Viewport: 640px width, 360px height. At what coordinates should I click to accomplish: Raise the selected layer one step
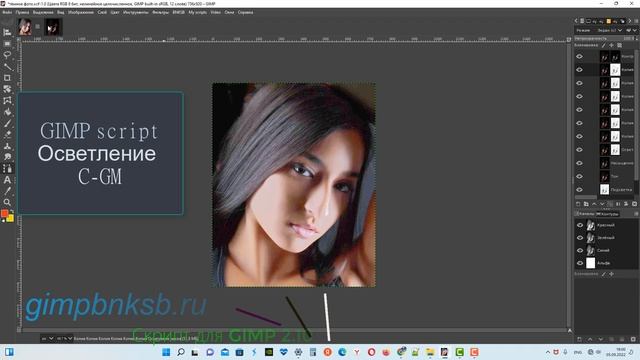[594, 204]
